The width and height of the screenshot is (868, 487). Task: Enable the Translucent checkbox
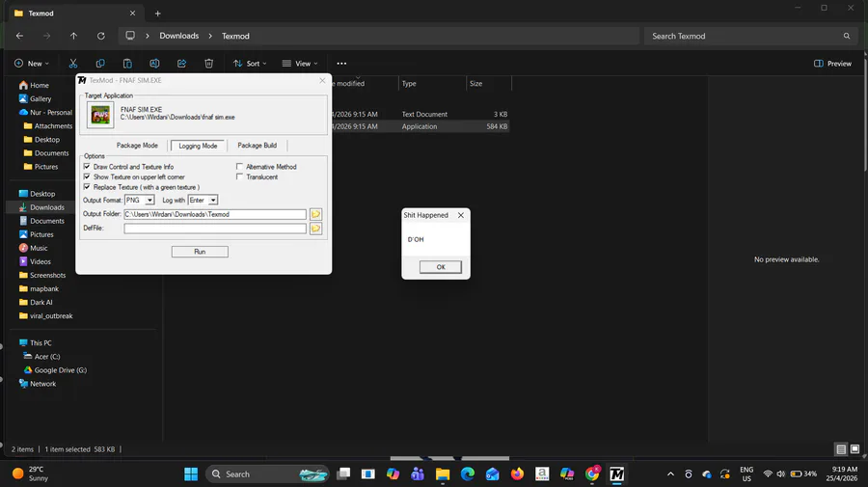[x=240, y=176]
